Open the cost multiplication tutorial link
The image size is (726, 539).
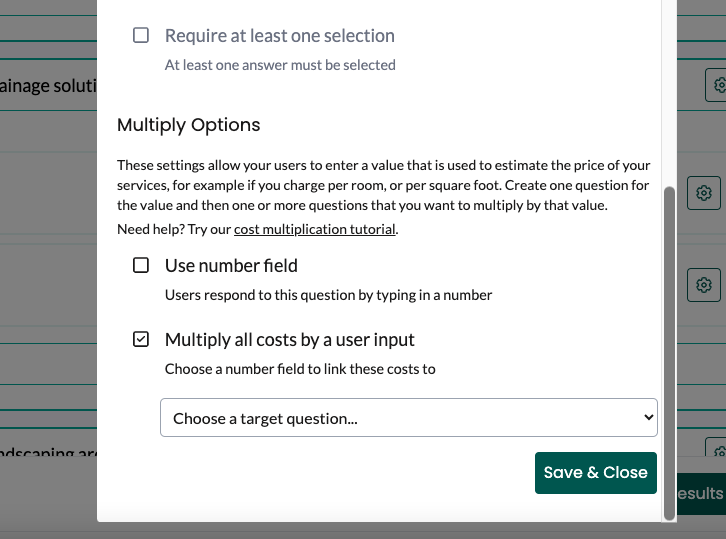(315, 229)
